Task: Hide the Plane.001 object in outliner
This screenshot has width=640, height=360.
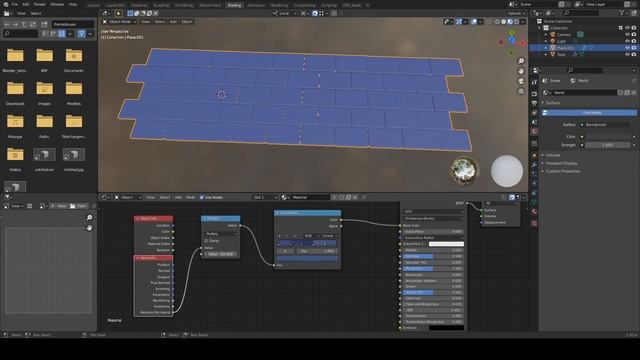Action: pos(627,48)
